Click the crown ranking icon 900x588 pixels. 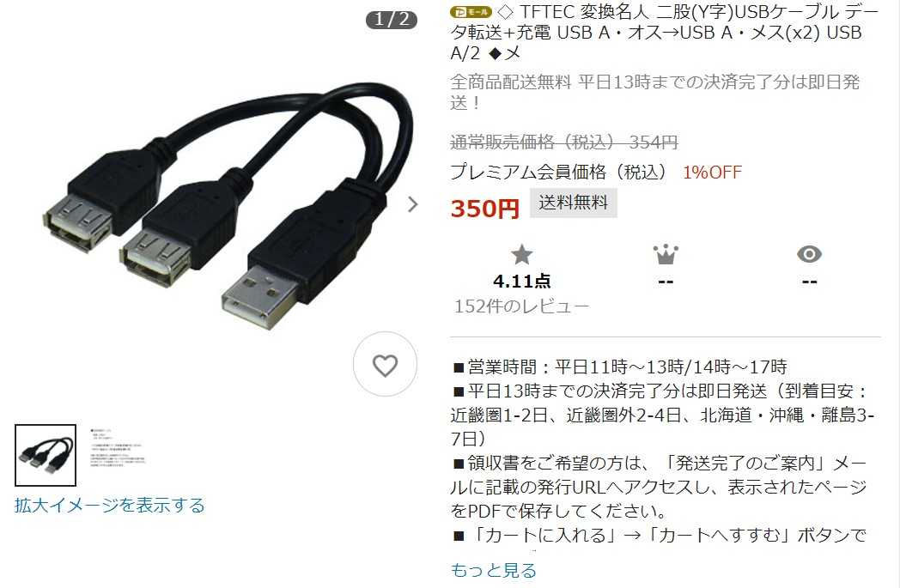click(x=666, y=254)
